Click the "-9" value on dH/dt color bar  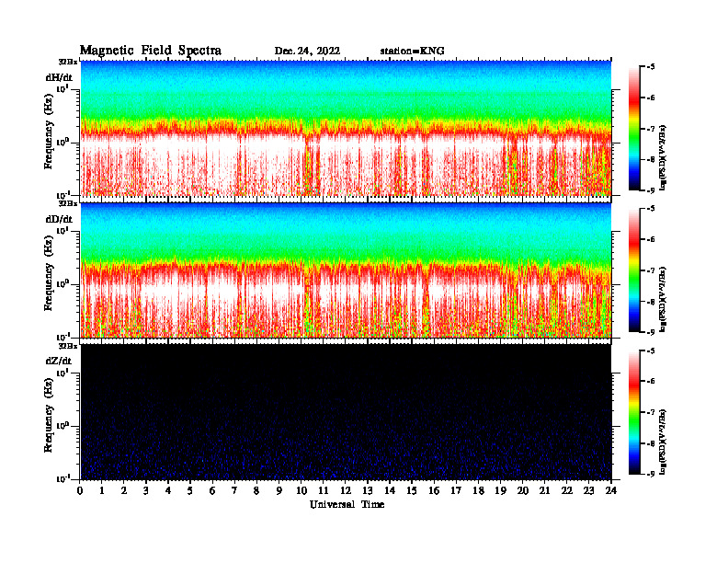[651, 190]
